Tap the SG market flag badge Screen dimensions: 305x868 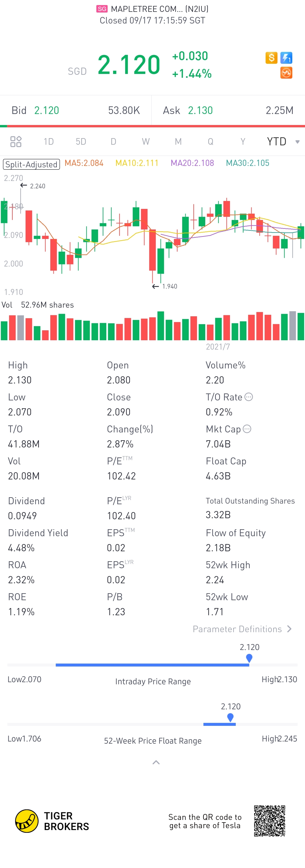102,9
